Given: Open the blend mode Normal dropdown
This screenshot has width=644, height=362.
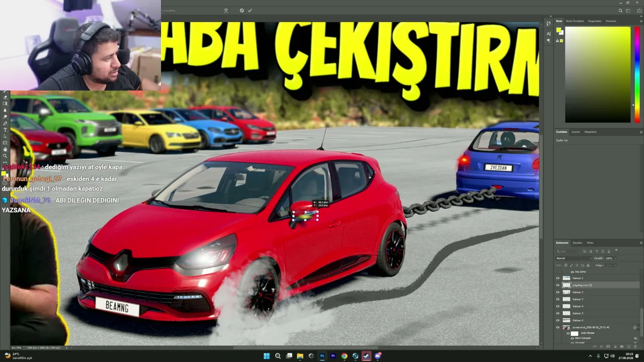Looking at the screenshot, I should (574, 258).
